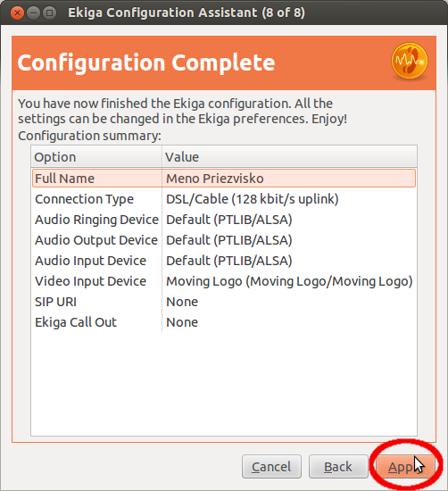
Task: Select the Ekiga Call Out row
Action: pos(224,322)
